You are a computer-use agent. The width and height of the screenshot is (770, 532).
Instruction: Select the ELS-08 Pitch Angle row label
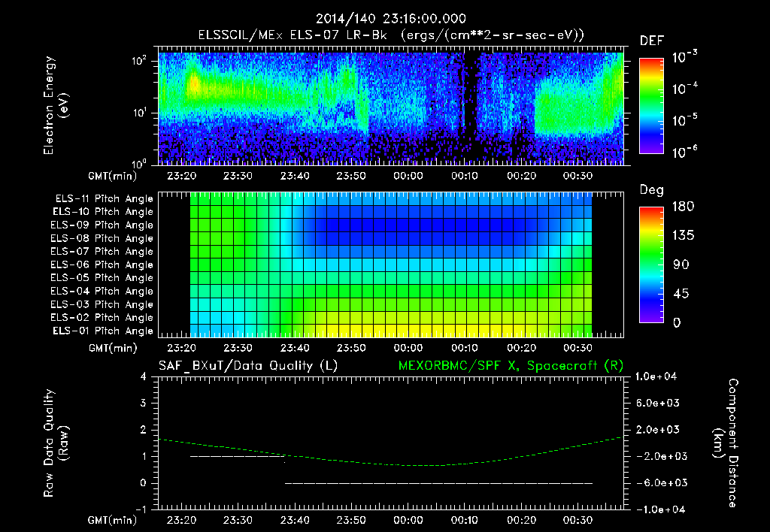[102, 238]
